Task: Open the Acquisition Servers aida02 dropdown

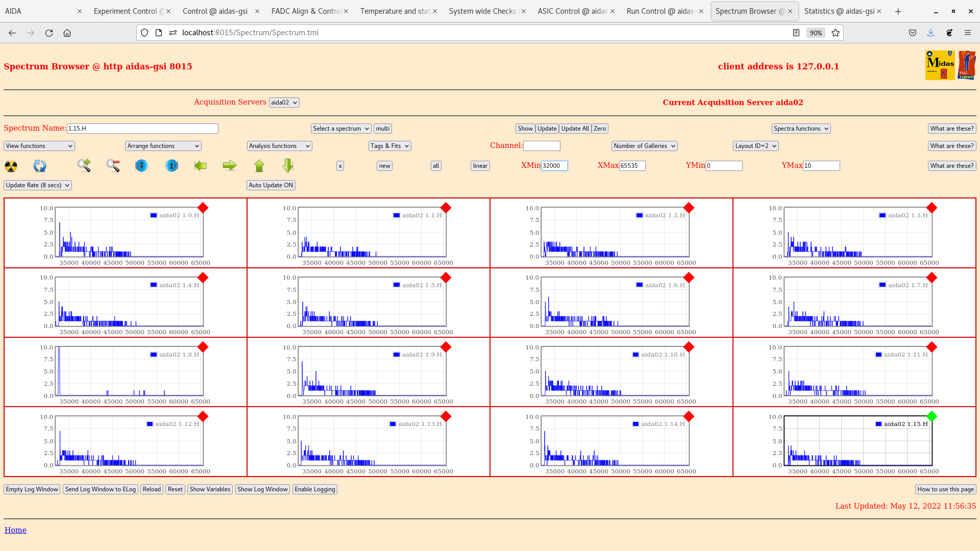Action: coord(284,103)
